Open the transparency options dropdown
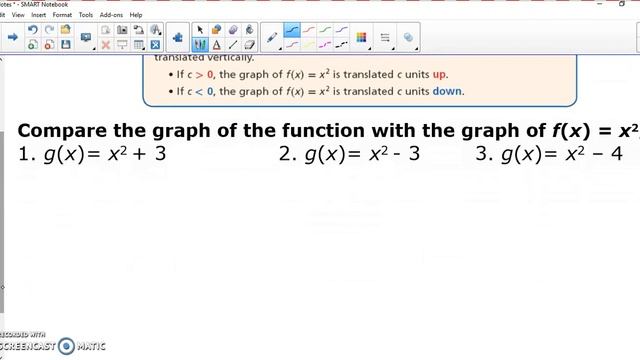The image size is (640, 360). coord(408,38)
